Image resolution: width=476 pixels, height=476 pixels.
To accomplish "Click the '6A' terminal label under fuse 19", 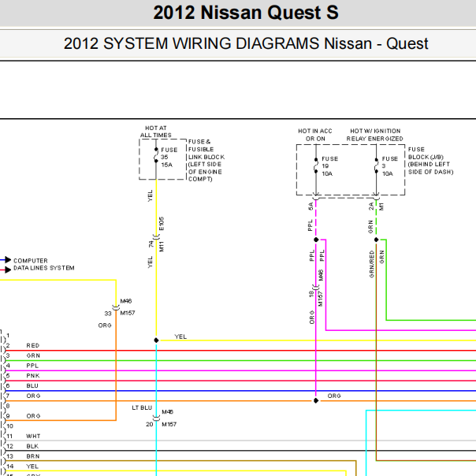I will point(311,206).
